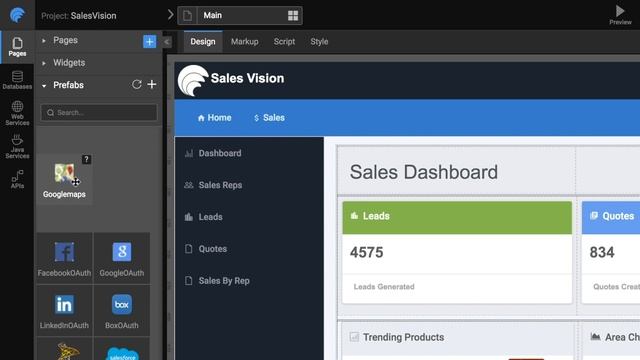
Task: Refresh the Prefabs list
Action: coord(136,84)
